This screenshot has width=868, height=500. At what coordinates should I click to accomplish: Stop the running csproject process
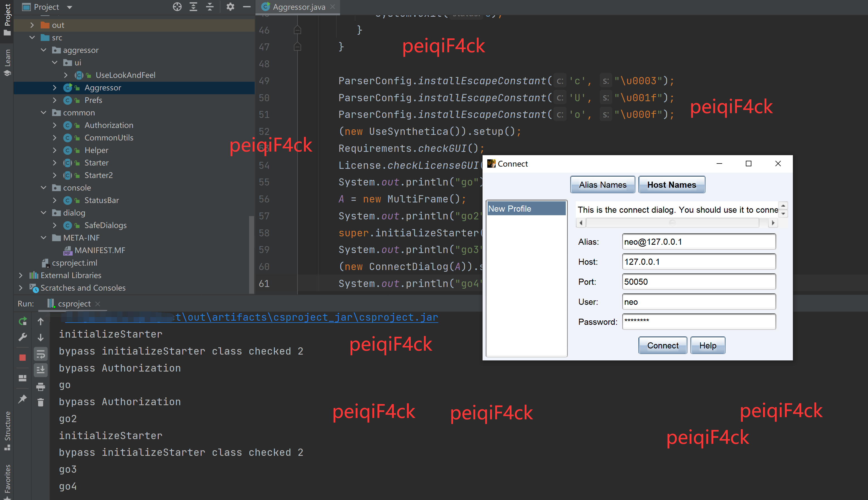point(23,358)
